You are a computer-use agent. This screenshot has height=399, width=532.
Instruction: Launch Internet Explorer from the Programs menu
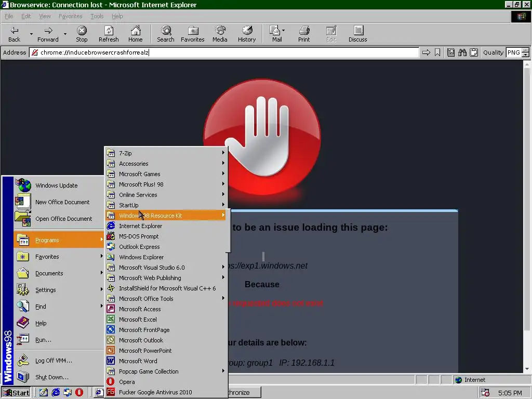pyautogui.click(x=166, y=225)
